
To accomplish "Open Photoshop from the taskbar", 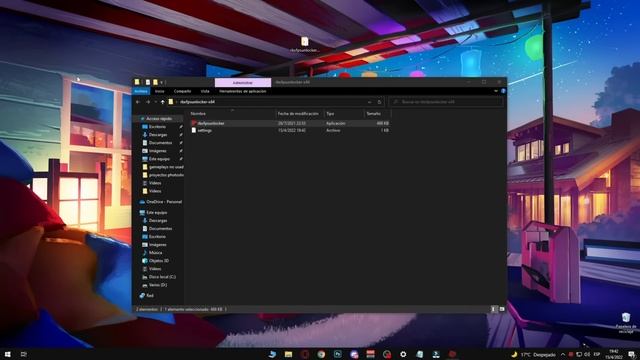I will (338, 354).
